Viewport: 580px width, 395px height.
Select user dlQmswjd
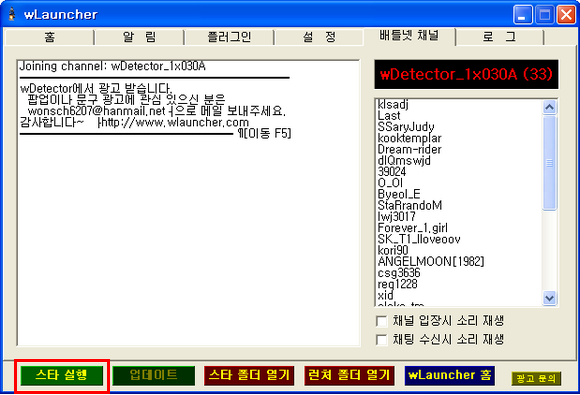tap(404, 161)
